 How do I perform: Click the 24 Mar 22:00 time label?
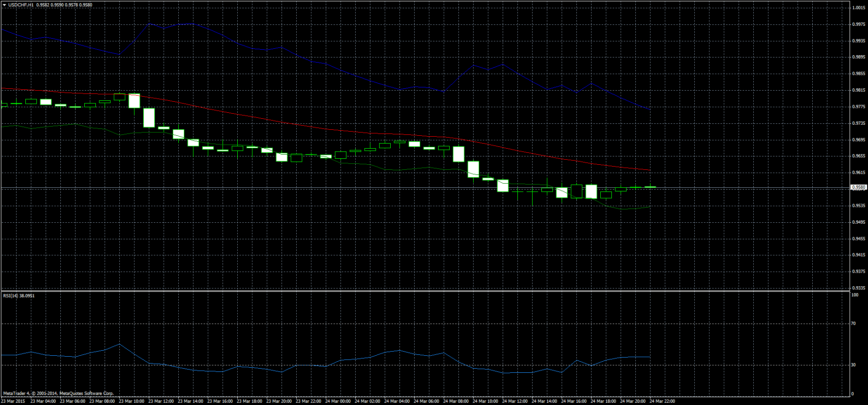(x=662, y=401)
